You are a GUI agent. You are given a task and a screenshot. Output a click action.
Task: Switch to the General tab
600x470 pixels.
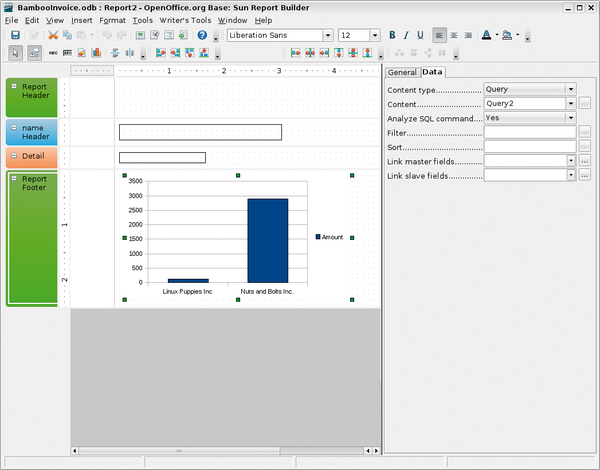(x=402, y=72)
